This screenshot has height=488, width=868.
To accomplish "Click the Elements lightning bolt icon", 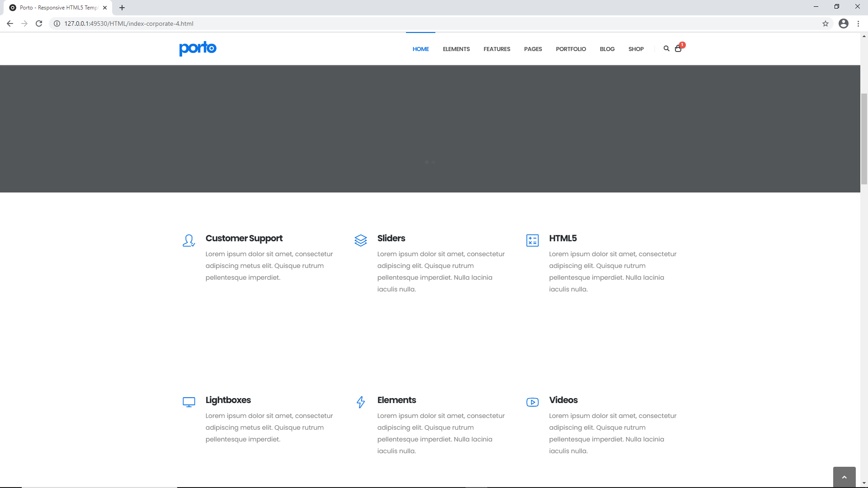I will (x=360, y=402).
